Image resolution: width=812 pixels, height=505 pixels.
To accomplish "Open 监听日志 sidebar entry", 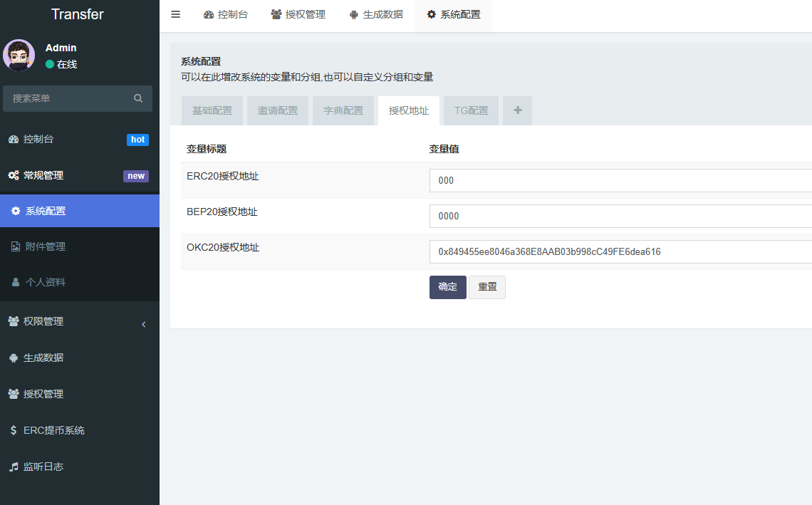I will tap(43, 467).
